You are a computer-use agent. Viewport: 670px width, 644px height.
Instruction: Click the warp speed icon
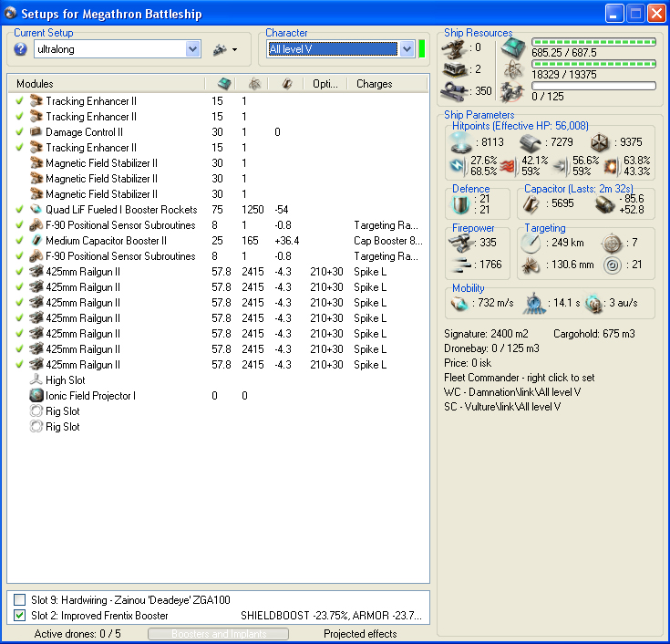pos(593,303)
